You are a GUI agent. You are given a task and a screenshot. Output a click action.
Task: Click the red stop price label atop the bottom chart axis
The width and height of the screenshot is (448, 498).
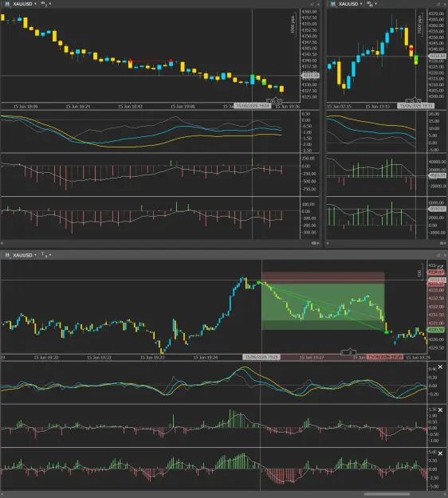[435, 273]
